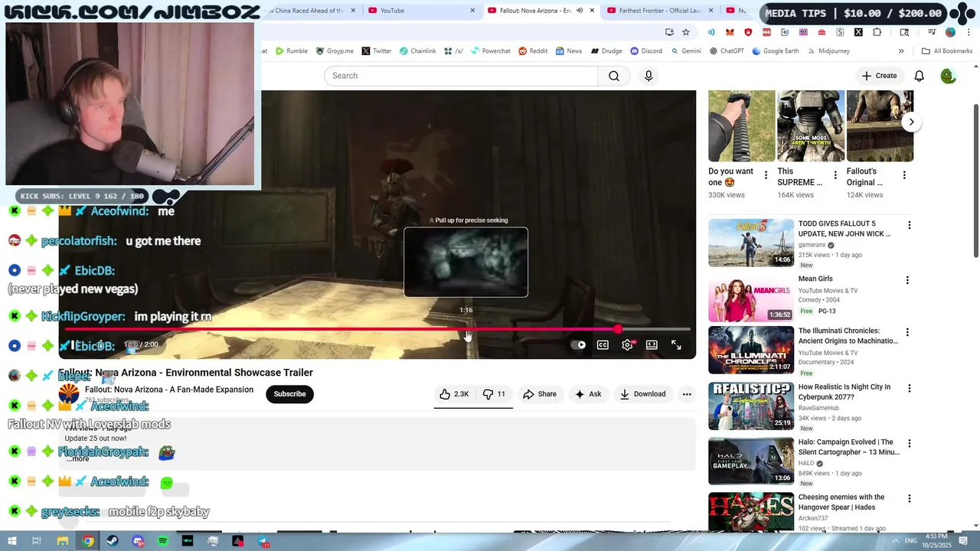Focus the YouTube search field
Screen dimensions: 980x551
click(x=461, y=76)
